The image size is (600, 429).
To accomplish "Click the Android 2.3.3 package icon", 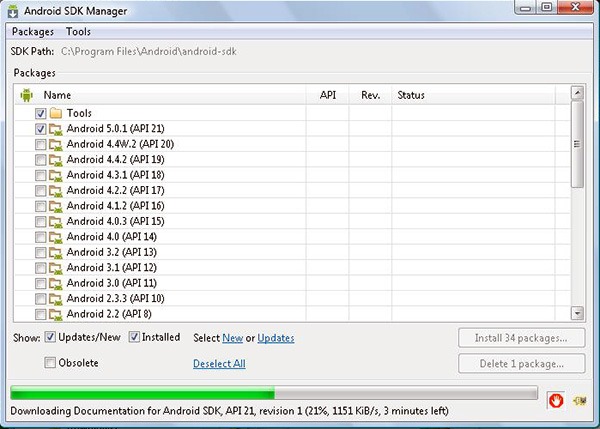I will click(56, 299).
